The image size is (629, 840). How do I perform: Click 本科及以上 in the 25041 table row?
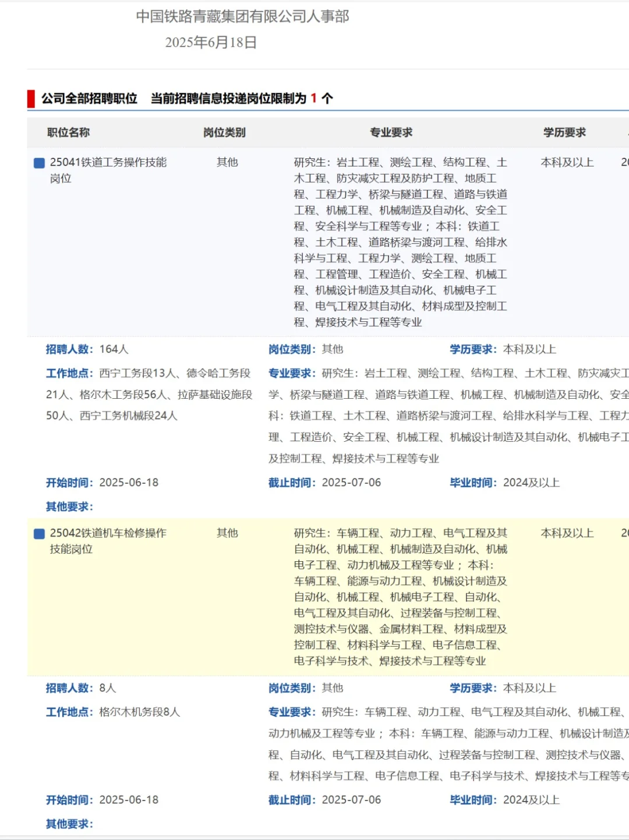tap(567, 162)
